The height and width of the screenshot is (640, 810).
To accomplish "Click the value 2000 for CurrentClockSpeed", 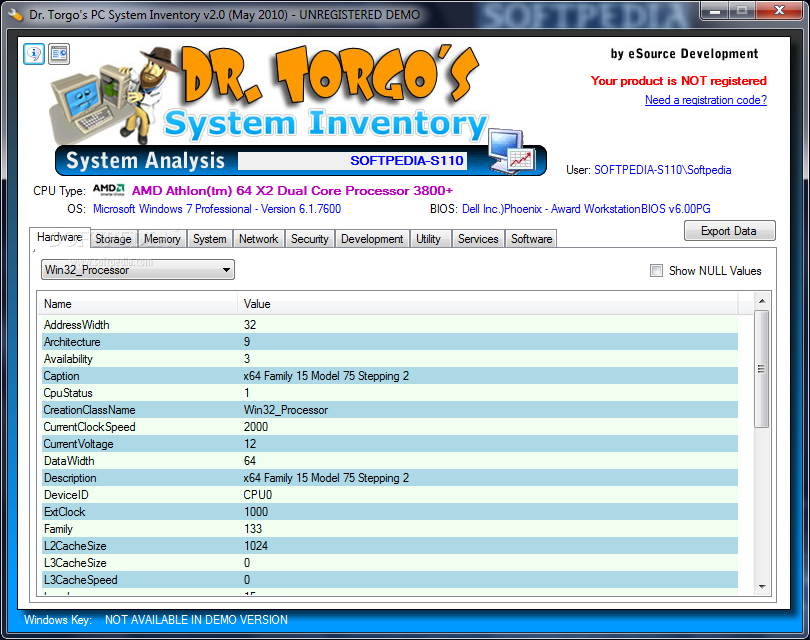I will [256, 427].
